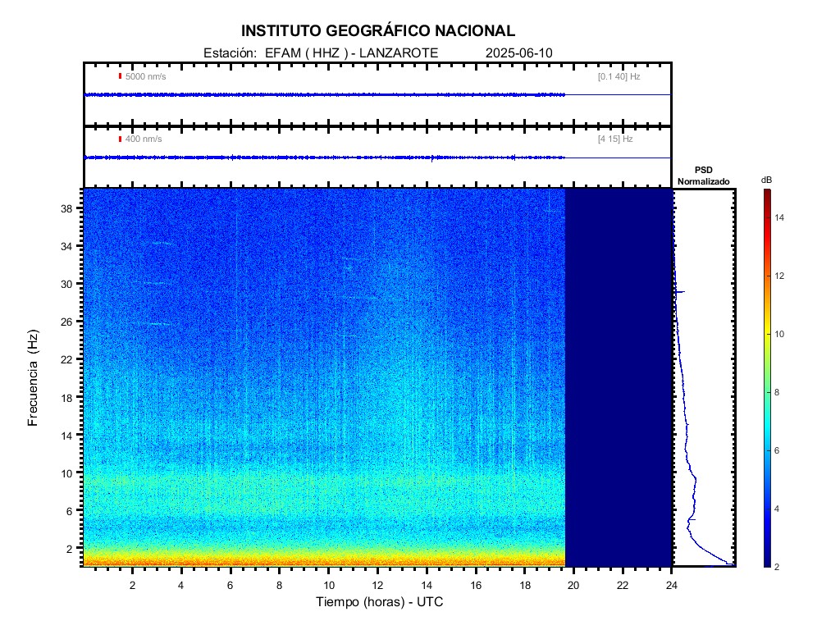840x630 pixels.
Task: Click the red scale bar beside 400 nm/s
Action: [120, 139]
